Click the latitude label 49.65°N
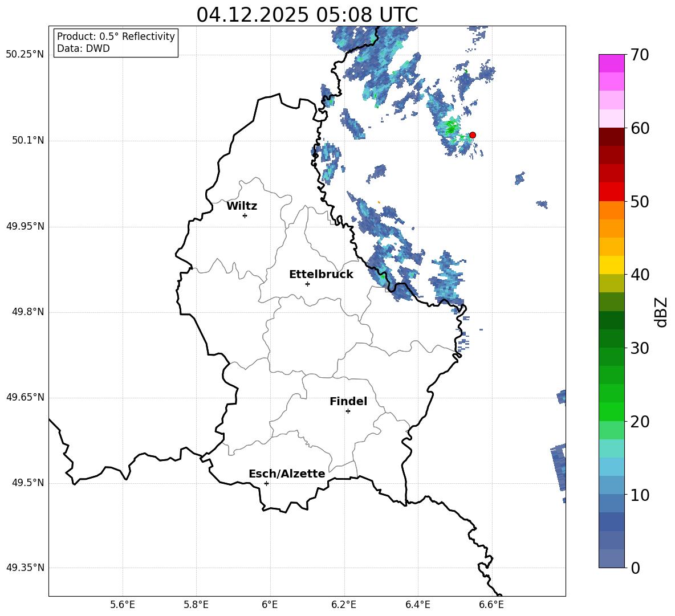The image size is (675, 616). [x=25, y=397]
